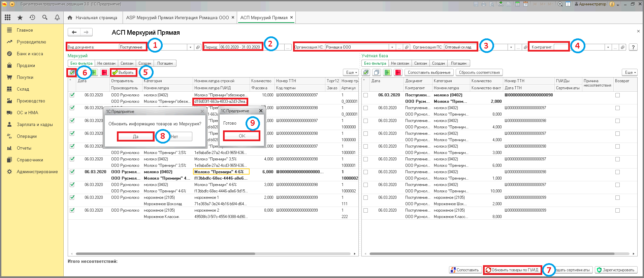Open the Меркурий panel Еще menu

[x=351, y=72]
